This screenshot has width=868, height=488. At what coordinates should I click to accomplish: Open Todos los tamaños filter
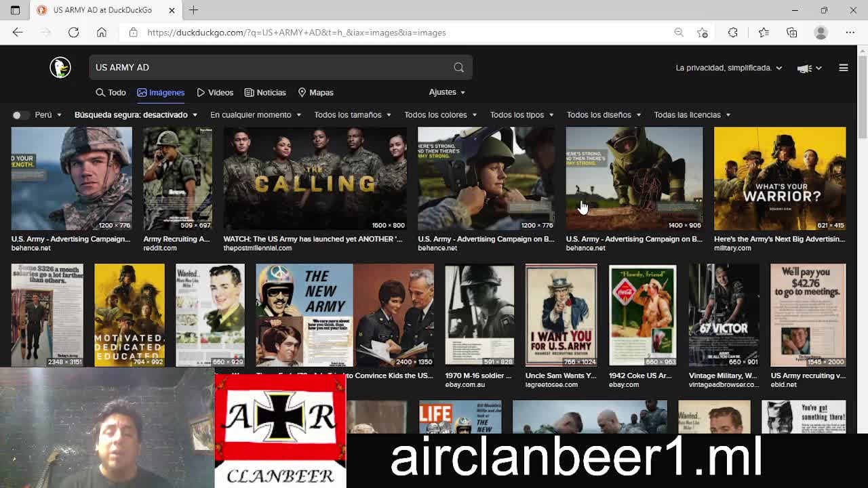coord(352,115)
